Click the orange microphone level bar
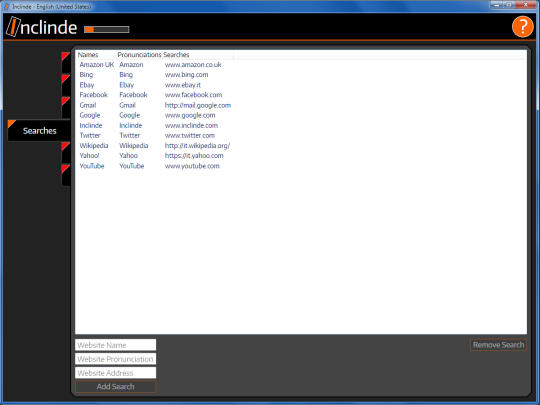This screenshot has width=540, height=405. pos(107,30)
